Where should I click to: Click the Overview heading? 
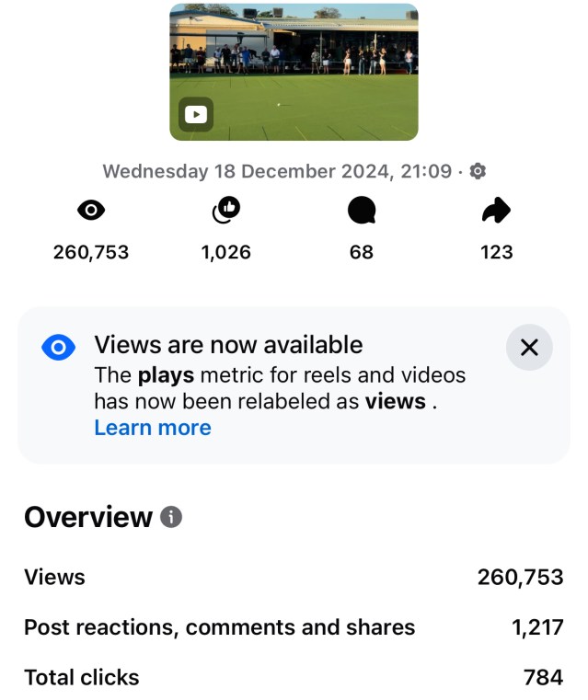coord(88,517)
